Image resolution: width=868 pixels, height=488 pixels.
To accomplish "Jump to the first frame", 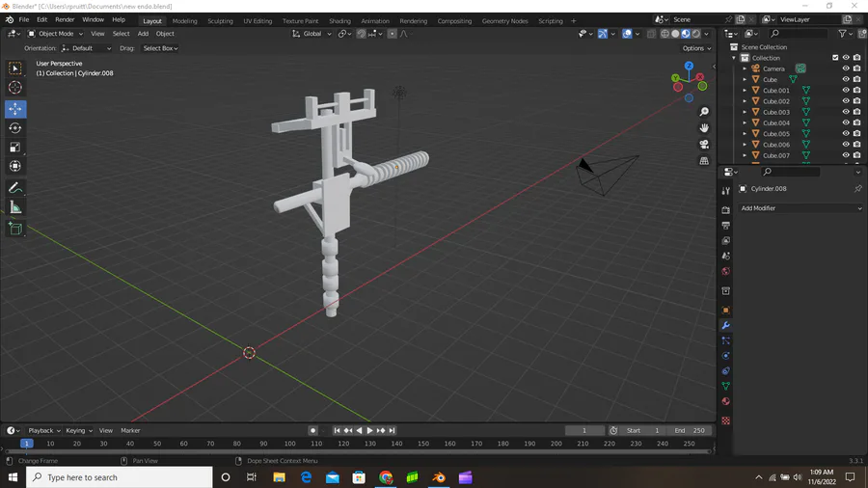I will click(x=337, y=430).
